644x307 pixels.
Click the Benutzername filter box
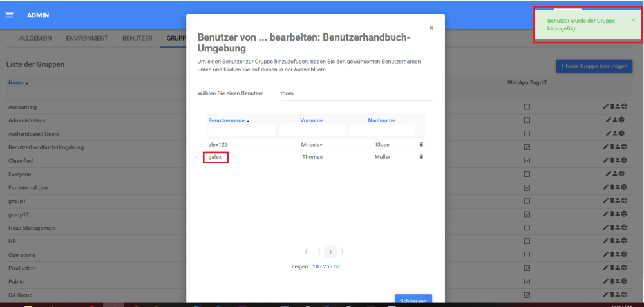(241, 131)
